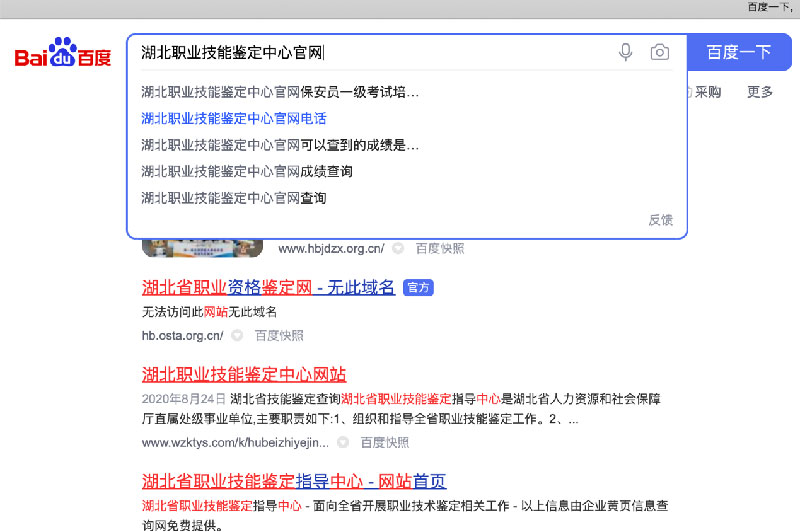Open the 更多 tab

click(760, 92)
